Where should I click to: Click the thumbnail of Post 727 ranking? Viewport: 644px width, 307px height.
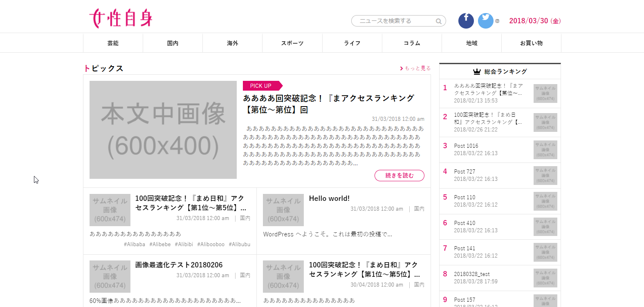coord(545,176)
